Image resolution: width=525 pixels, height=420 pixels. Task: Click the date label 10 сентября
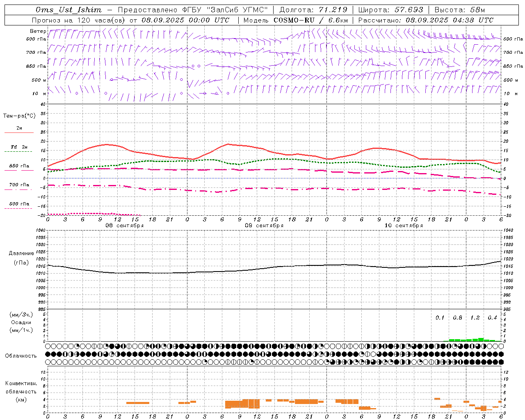click(404, 225)
